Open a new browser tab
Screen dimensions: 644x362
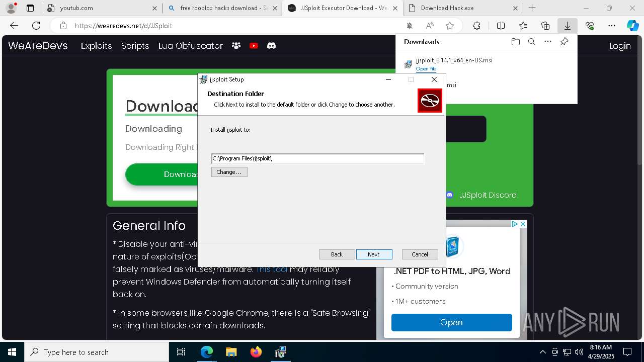click(532, 8)
